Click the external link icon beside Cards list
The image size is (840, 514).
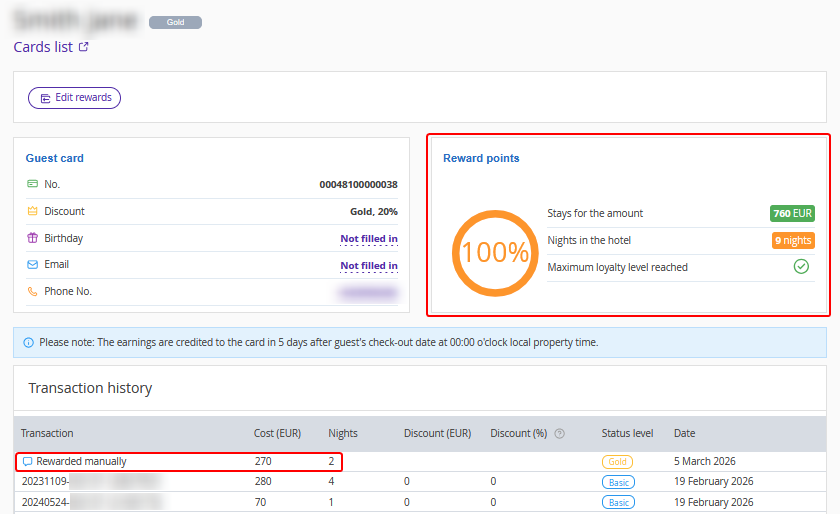click(84, 47)
